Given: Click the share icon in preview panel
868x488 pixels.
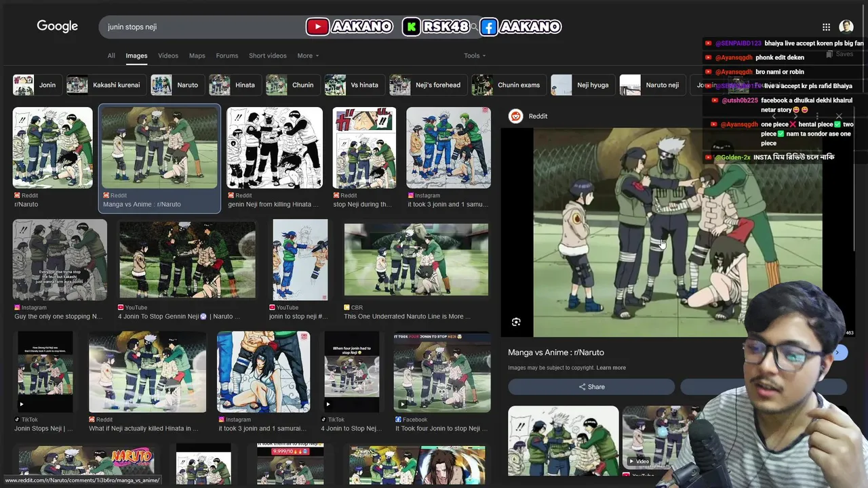Looking at the screenshot, I should point(583,387).
